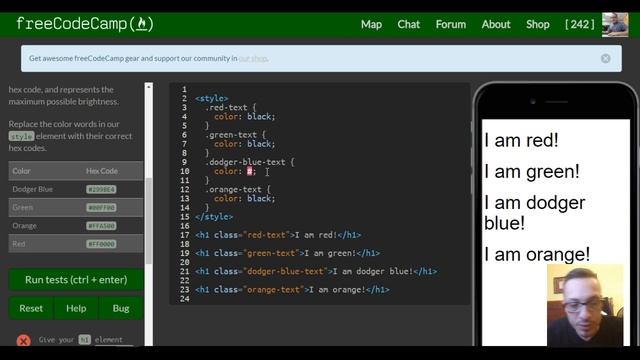Screen dimensions: 640x360
Task: Click 'color: black;' on line 7
Action: [244, 144]
